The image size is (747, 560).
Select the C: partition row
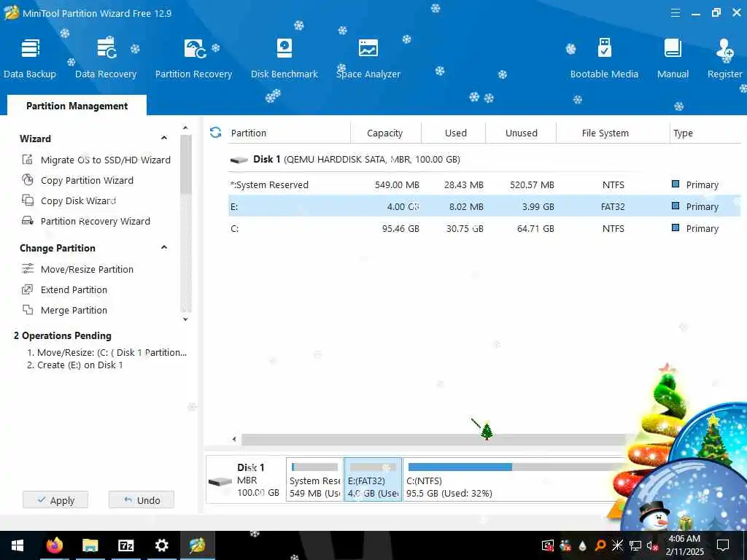[484, 228]
